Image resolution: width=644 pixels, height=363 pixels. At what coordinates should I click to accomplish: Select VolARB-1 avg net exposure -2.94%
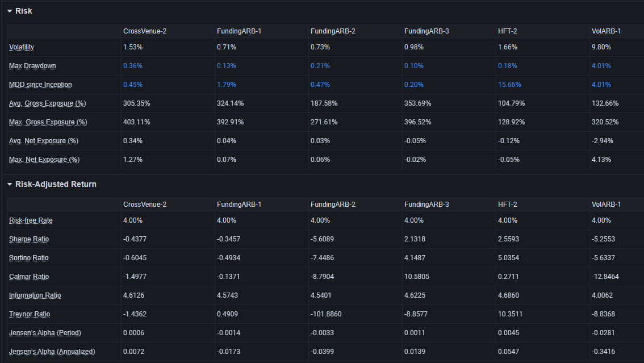point(603,141)
